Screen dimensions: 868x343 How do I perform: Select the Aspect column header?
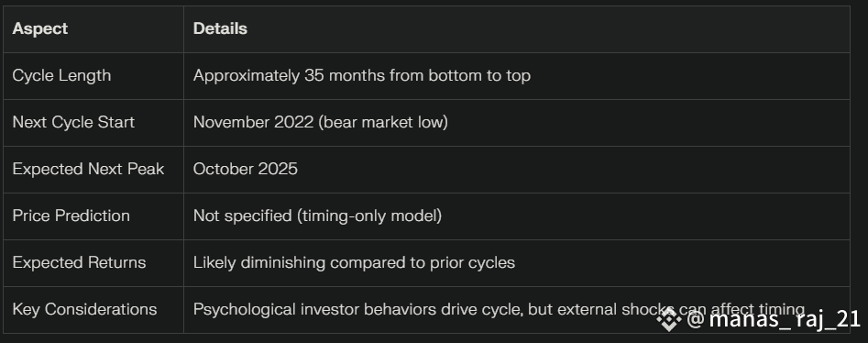point(39,28)
